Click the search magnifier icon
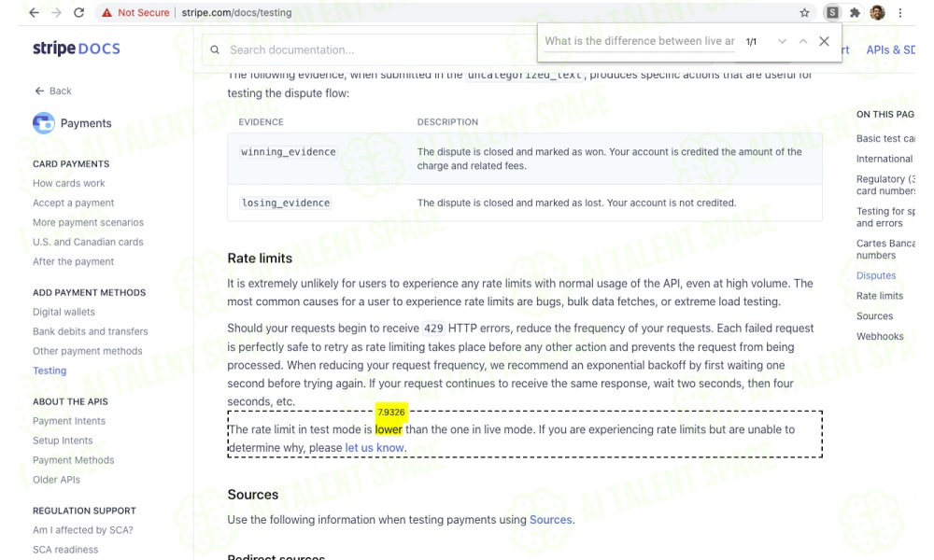The height and width of the screenshot is (560, 934). pyautogui.click(x=215, y=50)
